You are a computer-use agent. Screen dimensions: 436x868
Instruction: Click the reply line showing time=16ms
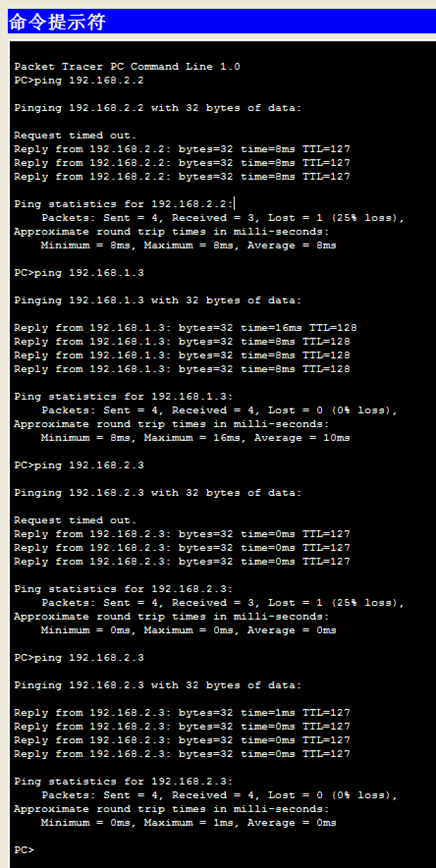pos(185,327)
